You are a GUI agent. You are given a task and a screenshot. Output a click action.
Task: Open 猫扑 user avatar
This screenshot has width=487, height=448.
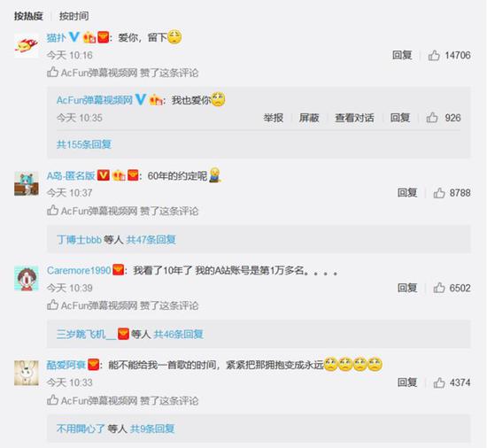27,45
